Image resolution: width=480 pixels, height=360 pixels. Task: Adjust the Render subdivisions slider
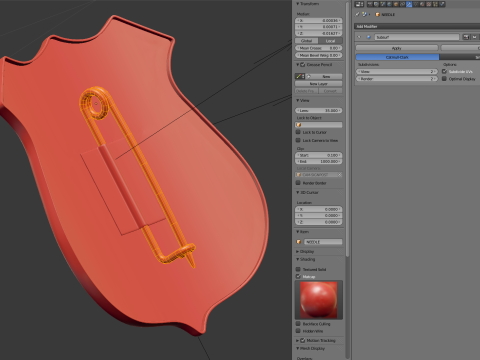coord(397,79)
